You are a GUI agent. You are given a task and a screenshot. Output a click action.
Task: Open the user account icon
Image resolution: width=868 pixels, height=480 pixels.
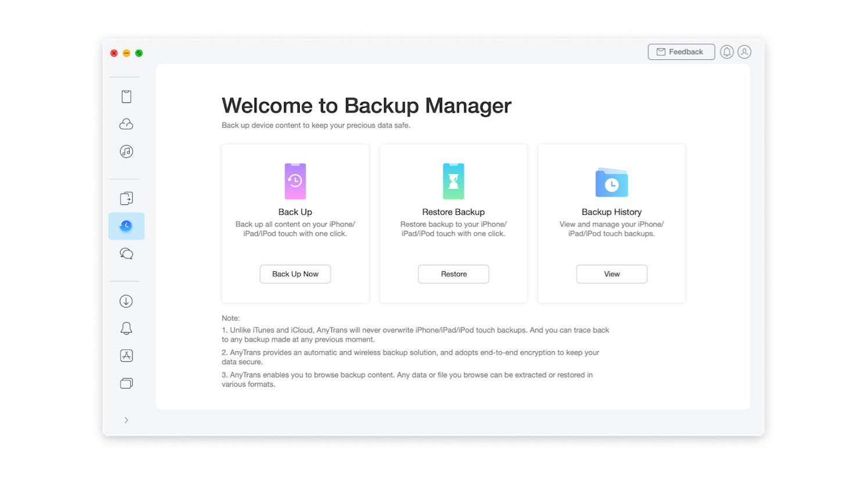[x=744, y=52]
